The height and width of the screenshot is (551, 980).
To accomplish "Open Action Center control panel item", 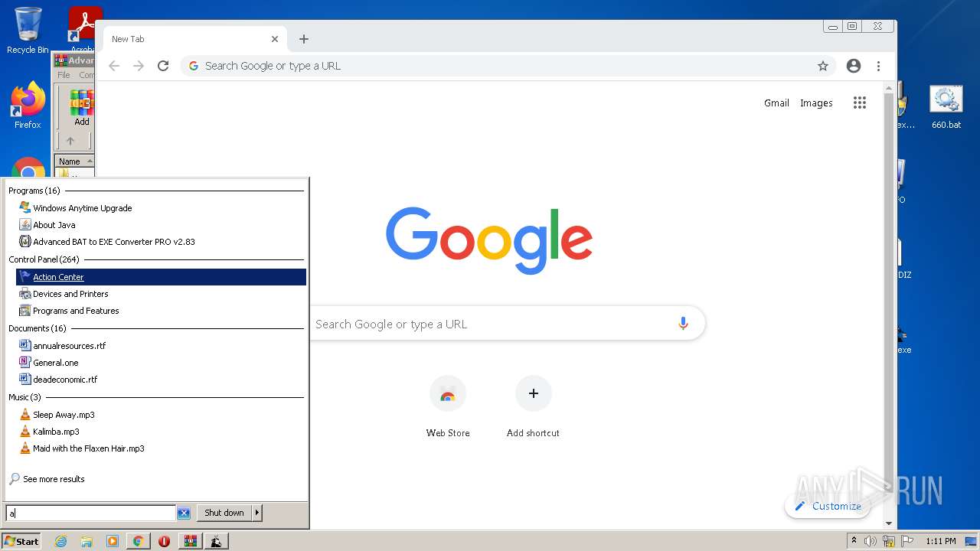I will pos(162,277).
